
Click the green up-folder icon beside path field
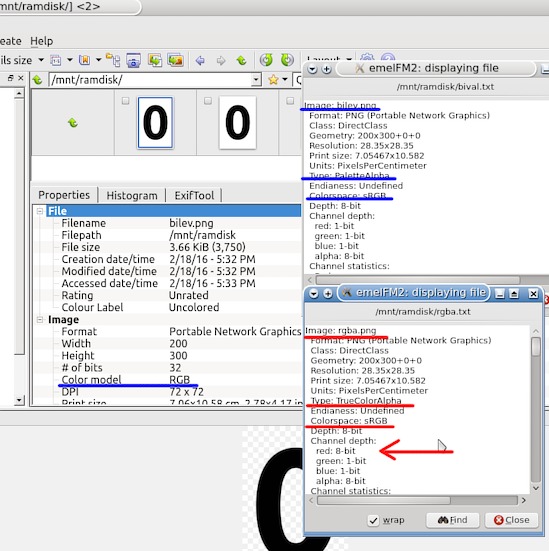37,80
